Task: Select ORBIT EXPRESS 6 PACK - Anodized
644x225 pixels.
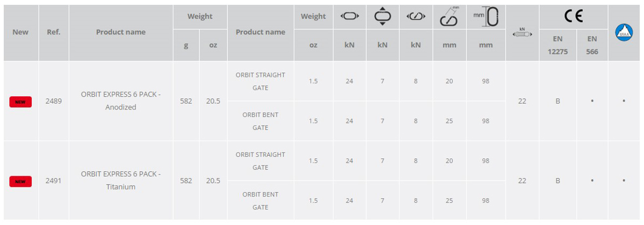Action: tap(121, 101)
